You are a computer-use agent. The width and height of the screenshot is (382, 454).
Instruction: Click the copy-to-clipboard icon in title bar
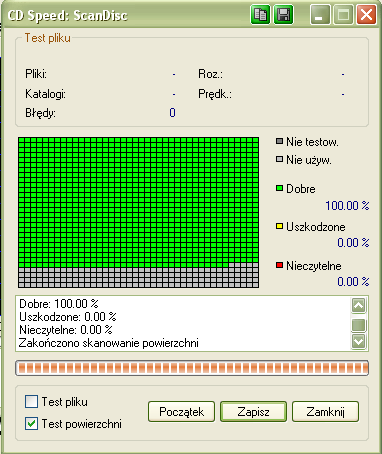(x=260, y=15)
